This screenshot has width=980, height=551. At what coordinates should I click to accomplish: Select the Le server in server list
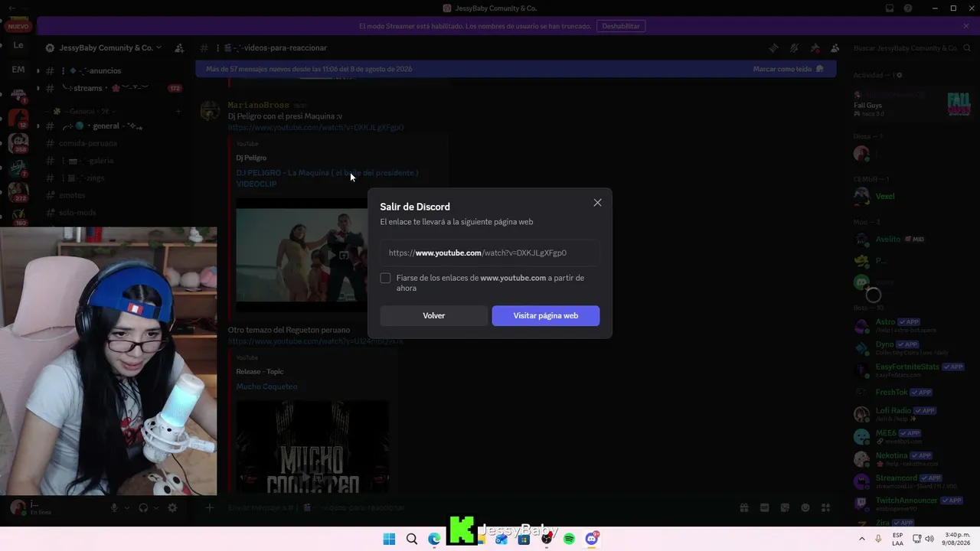tap(18, 45)
